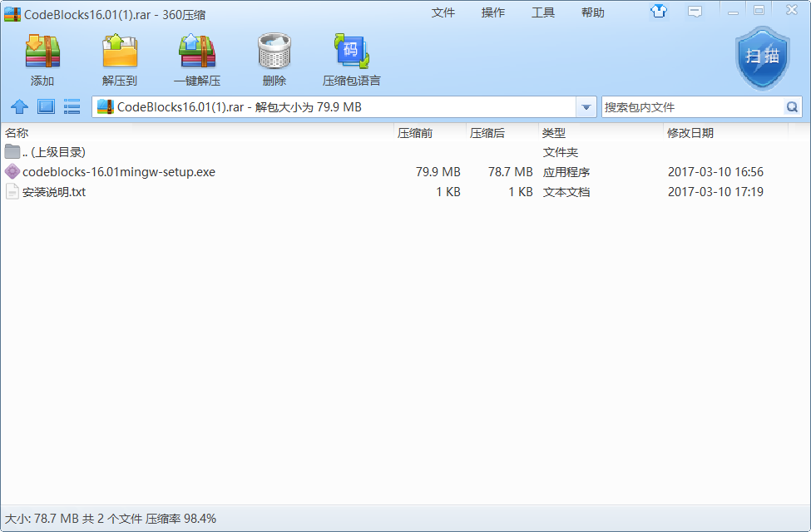The width and height of the screenshot is (811, 532).
Task: Click the 添加 (Add) toolbar icon
Action: (42, 52)
